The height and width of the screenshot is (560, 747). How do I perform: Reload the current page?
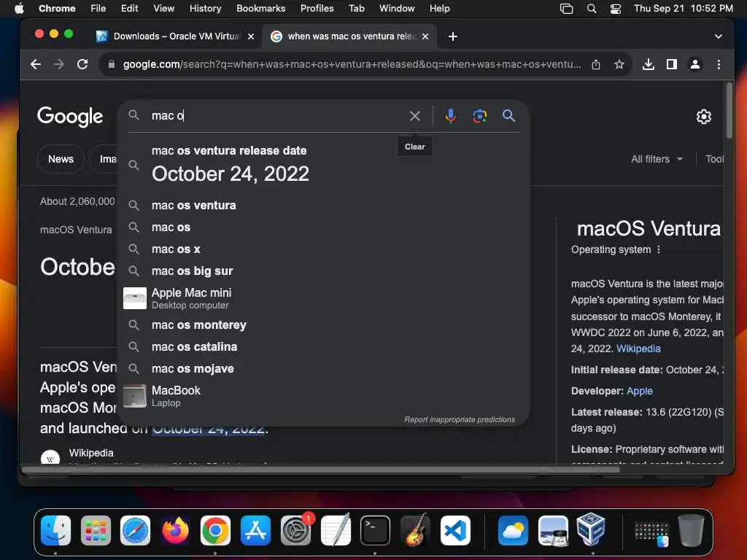[x=82, y=64]
